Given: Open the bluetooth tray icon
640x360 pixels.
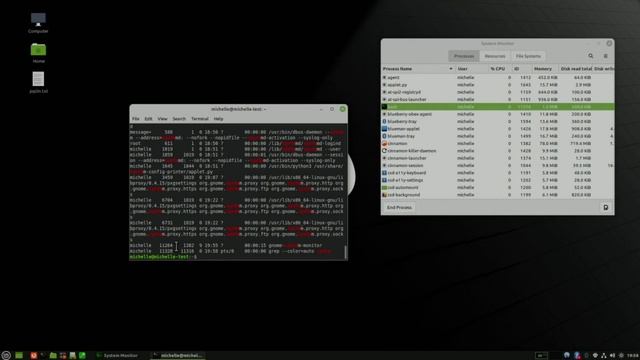Looking at the screenshot, I should (577, 356).
